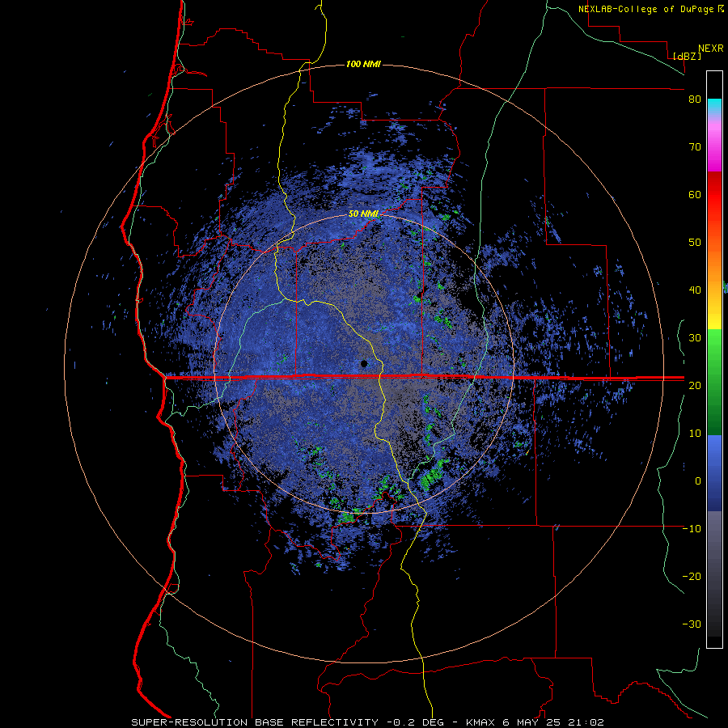Click the black radar site dot at center

[x=364, y=363]
